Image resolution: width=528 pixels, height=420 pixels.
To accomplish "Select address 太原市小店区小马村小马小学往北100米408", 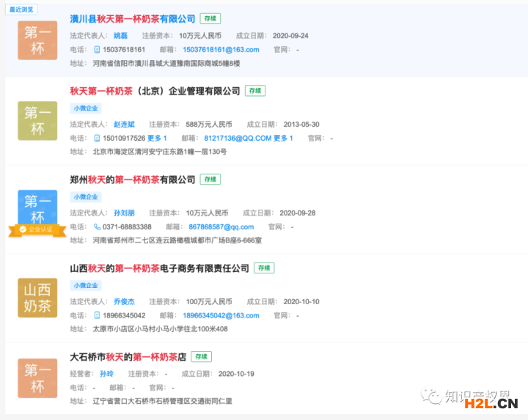I will (x=161, y=329).
